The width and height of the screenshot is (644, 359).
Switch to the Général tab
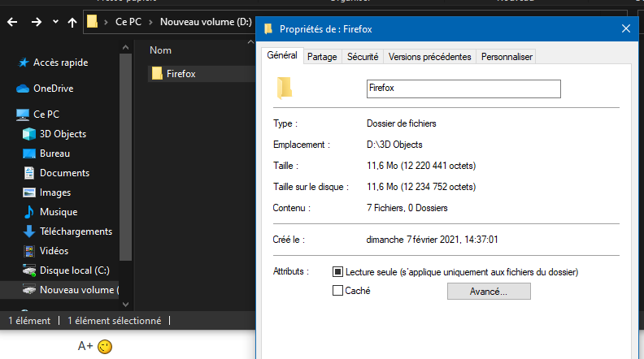pos(282,55)
